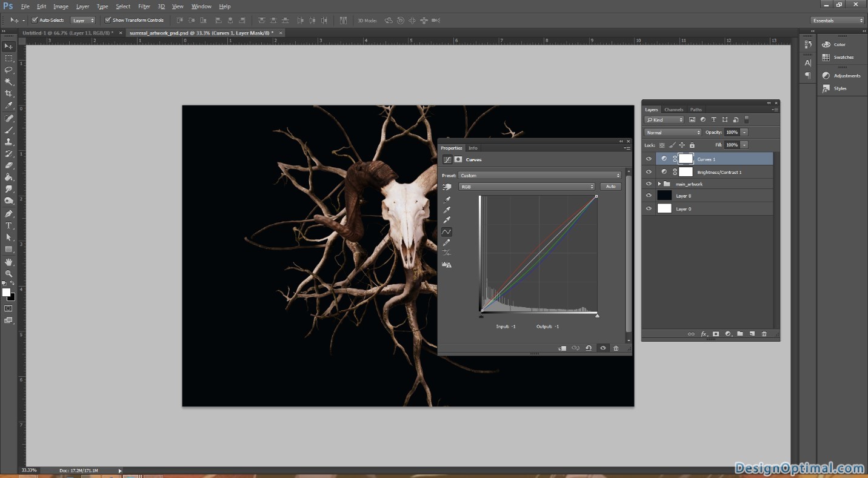Image resolution: width=868 pixels, height=478 pixels.
Task: Pick the white point eyedropper in Curves
Action: 447,220
